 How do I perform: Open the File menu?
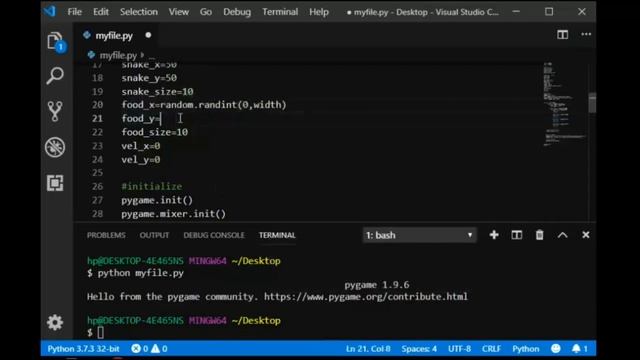pyautogui.click(x=75, y=12)
